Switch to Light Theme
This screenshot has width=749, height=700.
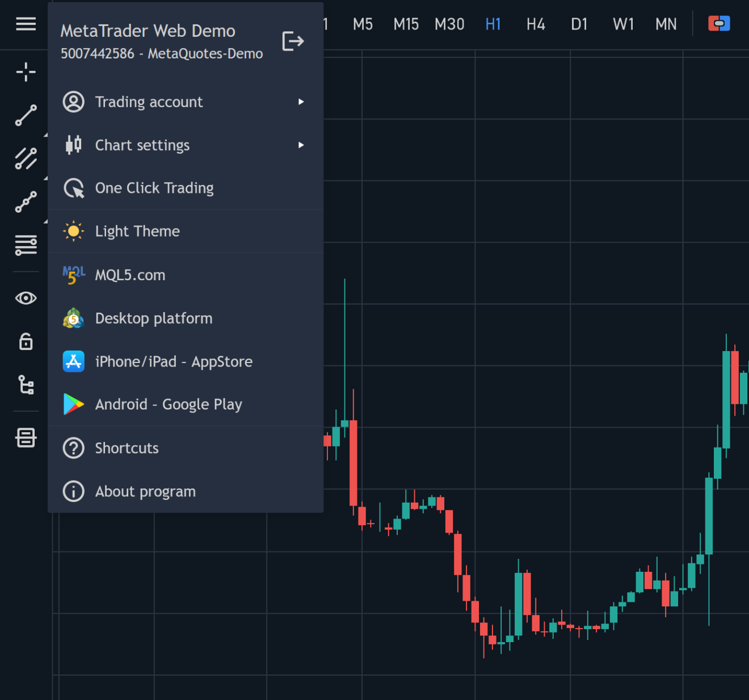pyautogui.click(x=137, y=231)
